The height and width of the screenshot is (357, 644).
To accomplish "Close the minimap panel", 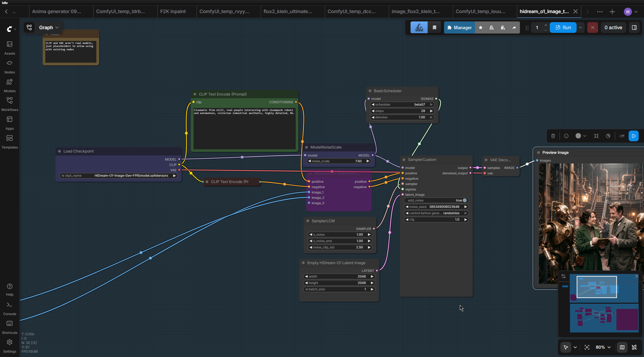I will [637, 276].
